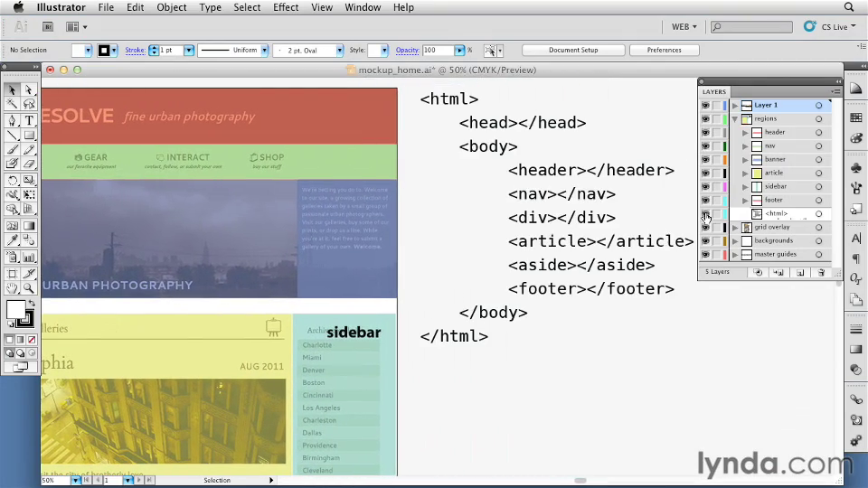Viewport: 868px width, 488px height.
Task: Select the Rectangle tool
Action: click(x=29, y=135)
